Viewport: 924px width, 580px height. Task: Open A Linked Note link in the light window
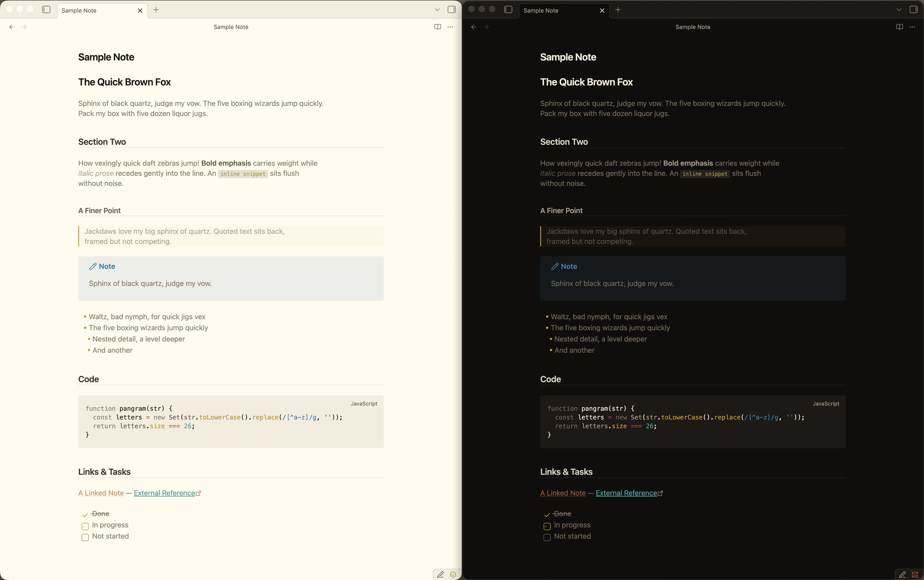click(x=101, y=493)
